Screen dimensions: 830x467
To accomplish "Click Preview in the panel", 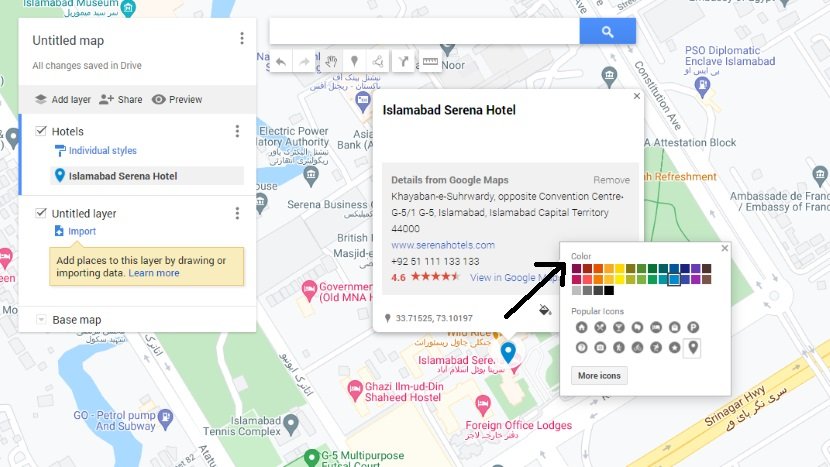I will 177,100.
